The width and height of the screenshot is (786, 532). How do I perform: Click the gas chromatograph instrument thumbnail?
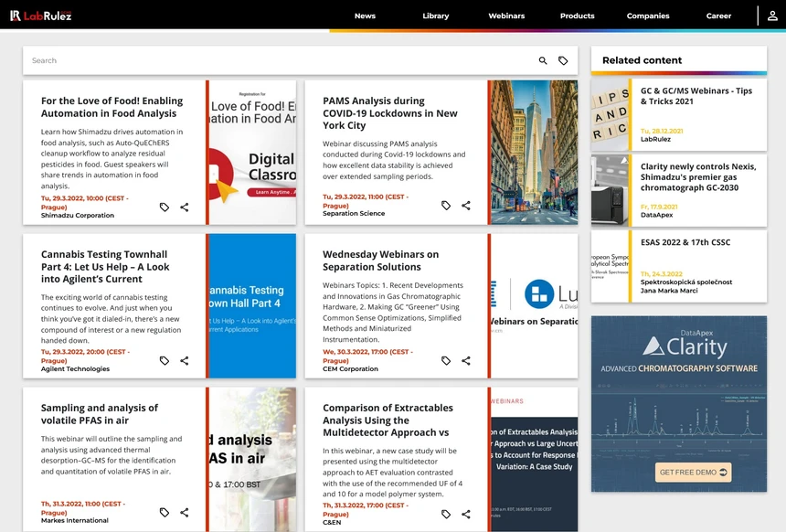pos(610,190)
